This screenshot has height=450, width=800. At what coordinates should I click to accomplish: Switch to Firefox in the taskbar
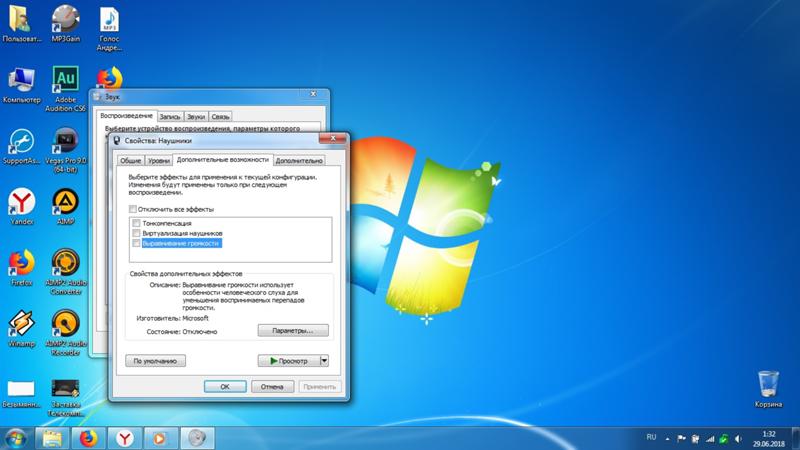tap(88, 438)
